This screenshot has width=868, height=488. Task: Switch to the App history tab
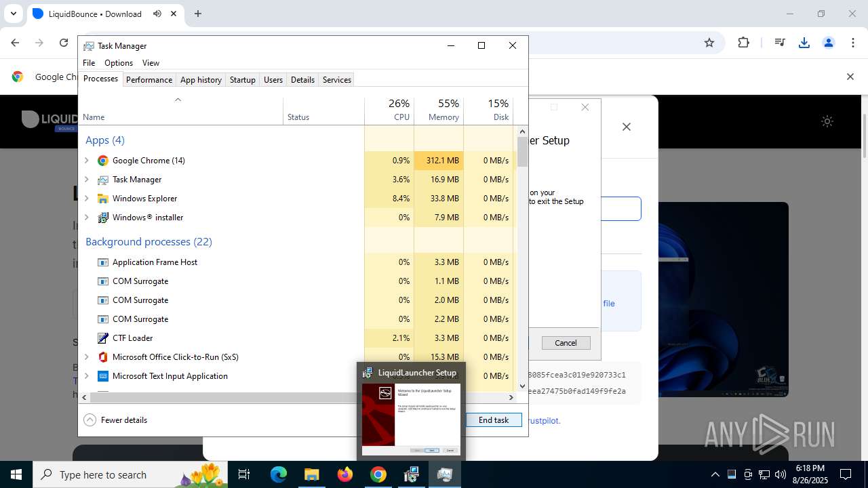201,80
